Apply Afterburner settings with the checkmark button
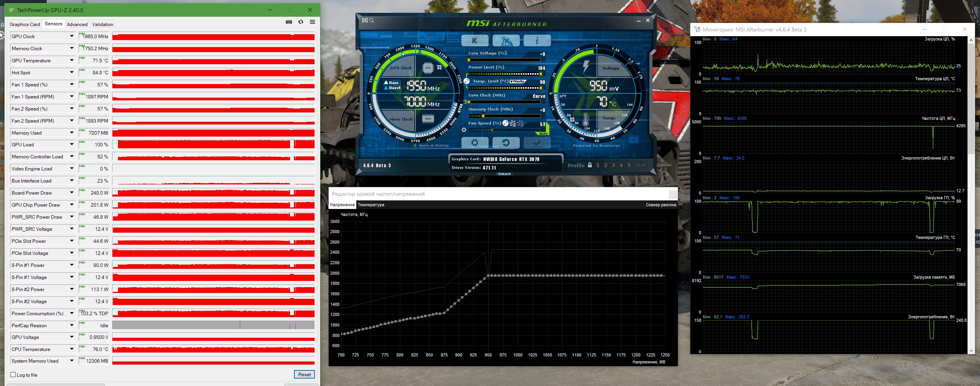 coord(537,143)
